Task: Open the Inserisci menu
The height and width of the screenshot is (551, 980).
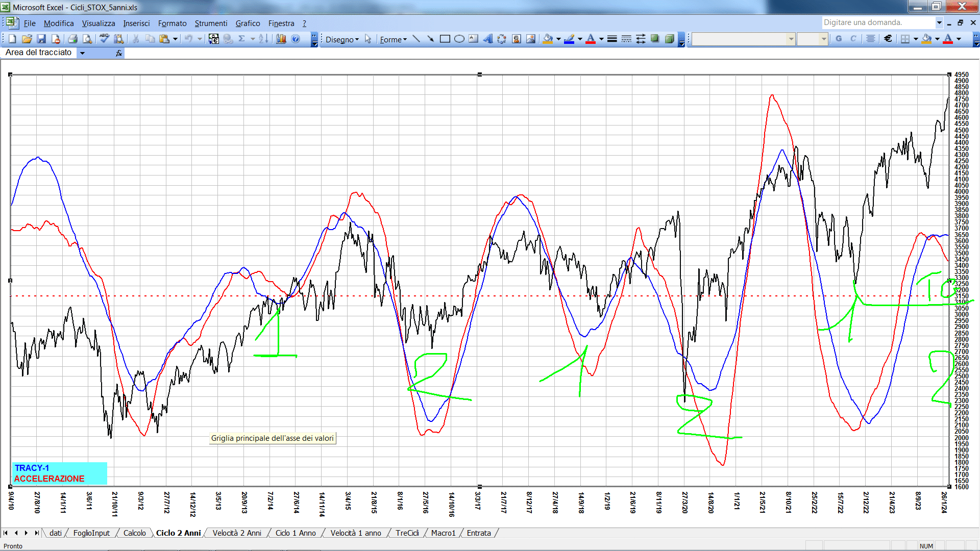Action: pyautogui.click(x=136, y=23)
